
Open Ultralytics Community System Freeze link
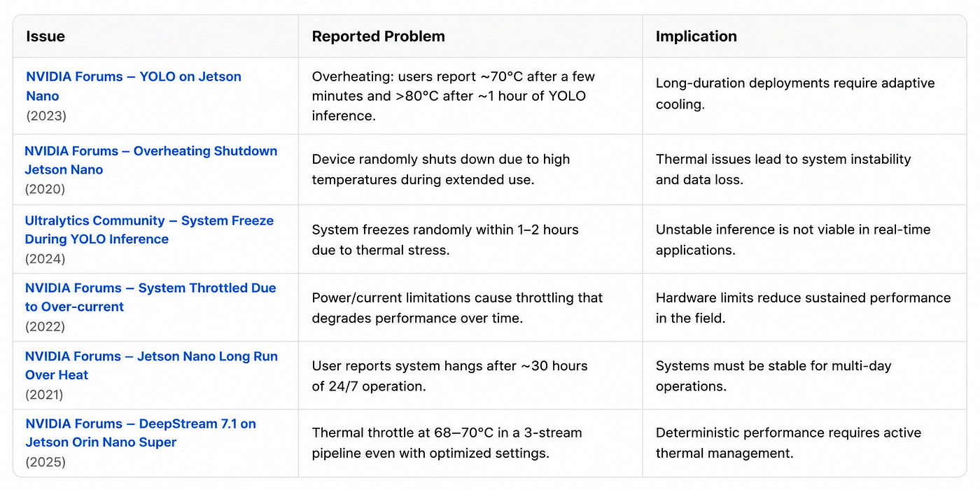point(149,230)
